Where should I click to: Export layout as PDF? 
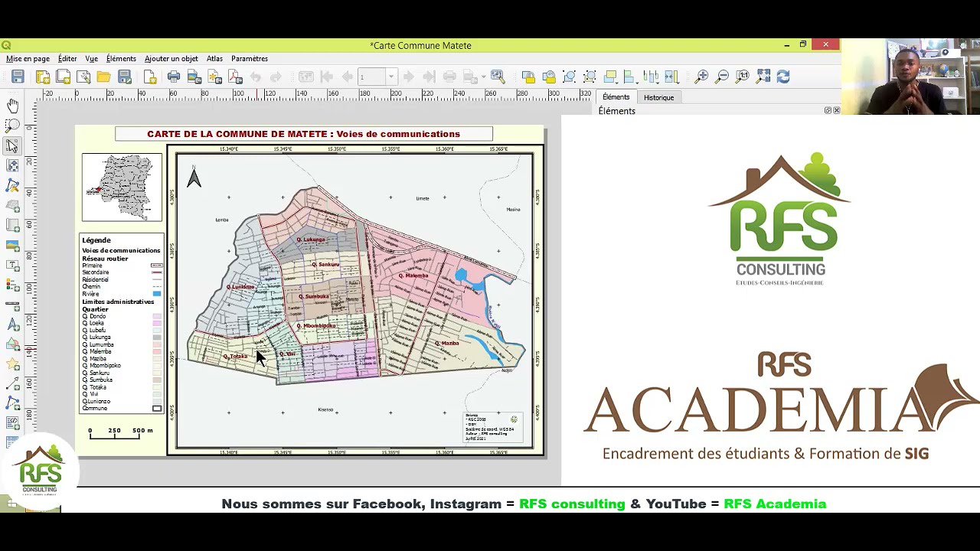[x=235, y=77]
